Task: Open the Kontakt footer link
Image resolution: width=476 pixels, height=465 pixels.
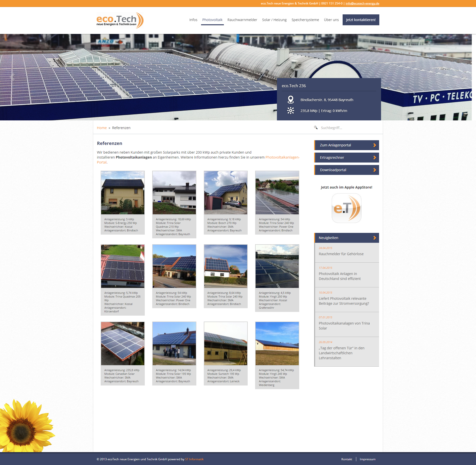Action: click(347, 459)
